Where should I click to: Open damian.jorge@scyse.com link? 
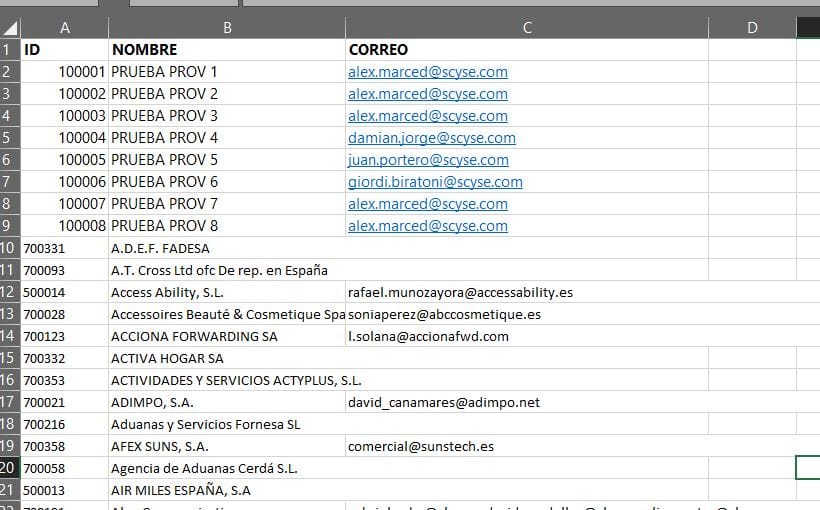pyautogui.click(x=432, y=138)
